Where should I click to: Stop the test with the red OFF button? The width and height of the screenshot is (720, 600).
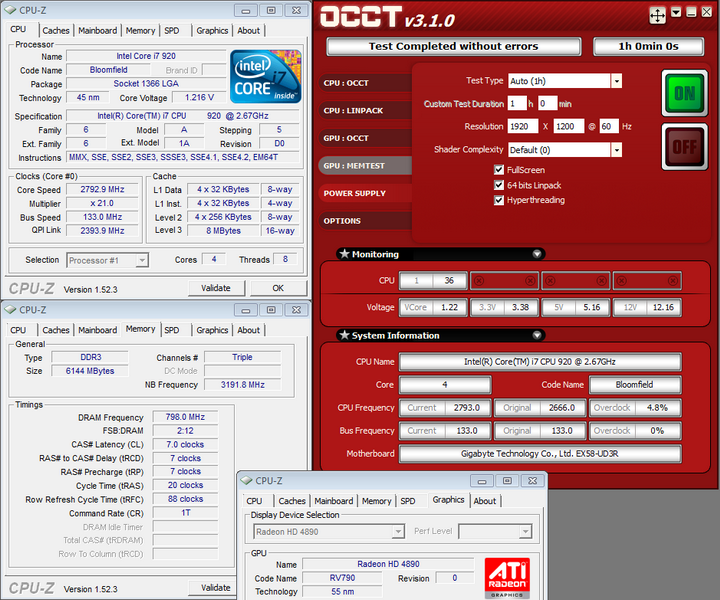(684, 147)
